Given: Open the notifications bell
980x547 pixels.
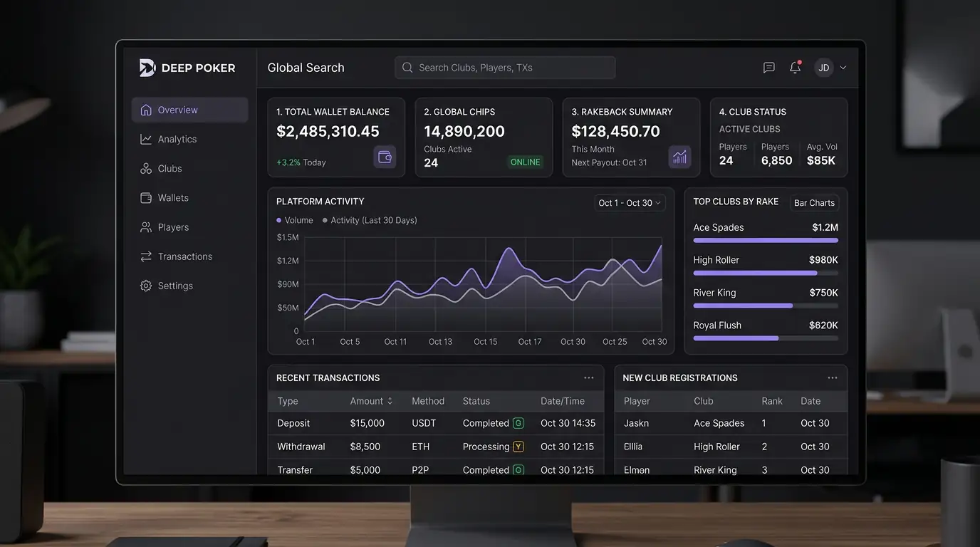Looking at the screenshot, I should coord(795,67).
